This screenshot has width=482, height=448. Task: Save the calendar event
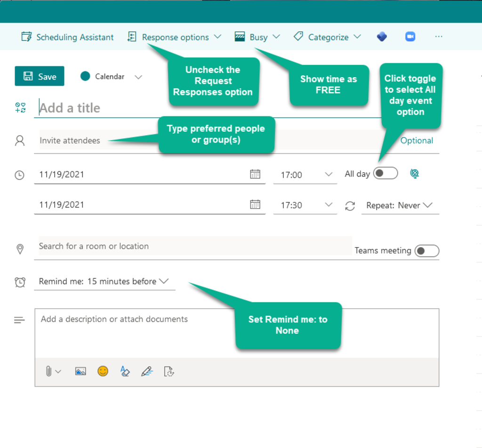click(40, 76)
